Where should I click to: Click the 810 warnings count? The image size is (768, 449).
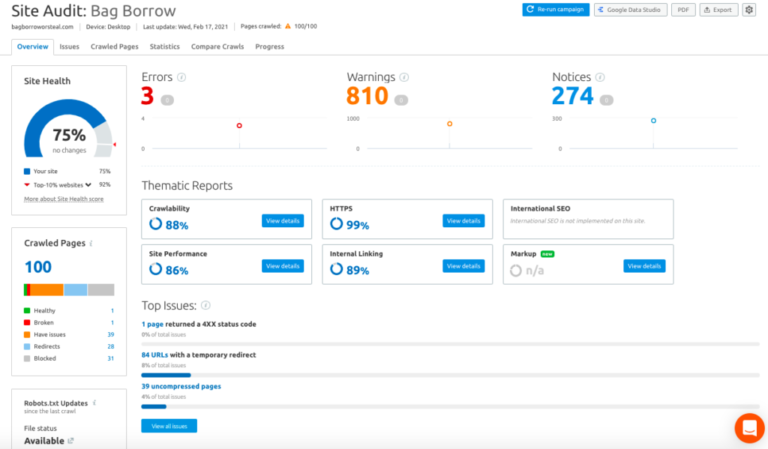(367, 96)
